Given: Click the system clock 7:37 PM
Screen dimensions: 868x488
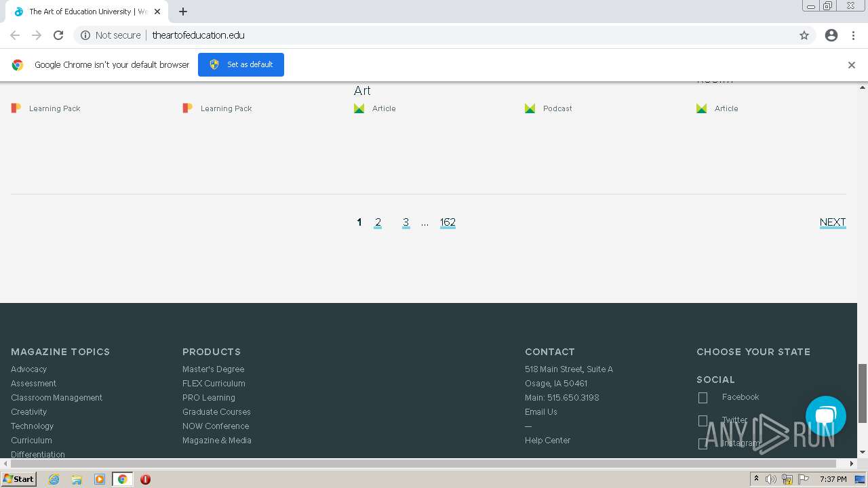Looking at the screenshot, I should coord(833,479).
